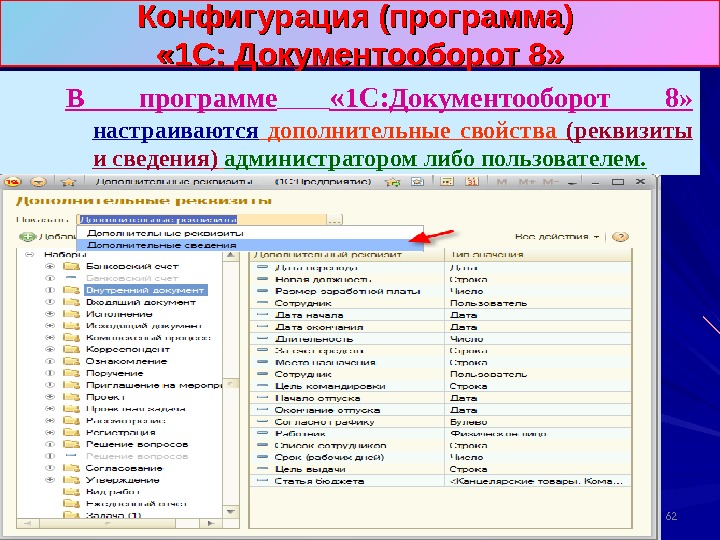Click the ellipsis button beside Показать field
This screenshot has width=720, height=540.
pos(334,220)
